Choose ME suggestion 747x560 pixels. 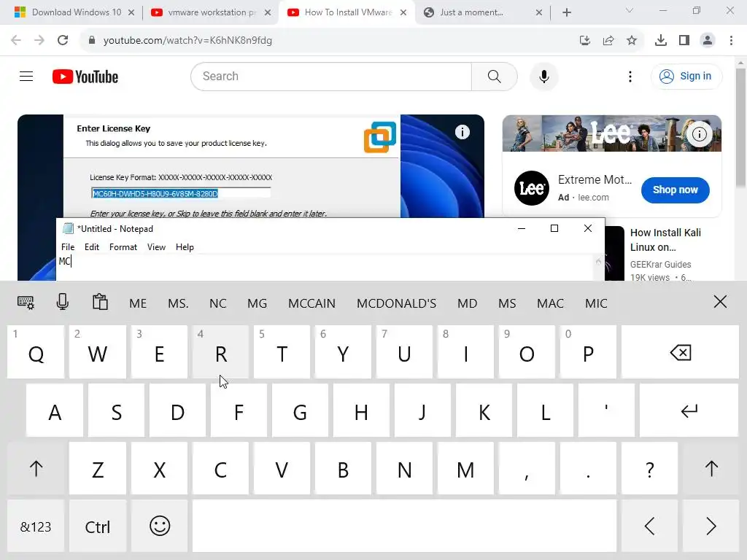[x=138, y=303]
